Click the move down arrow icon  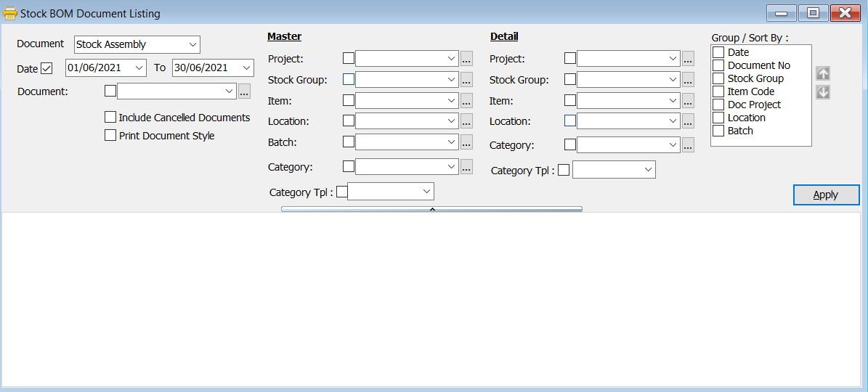pos(822,92)
